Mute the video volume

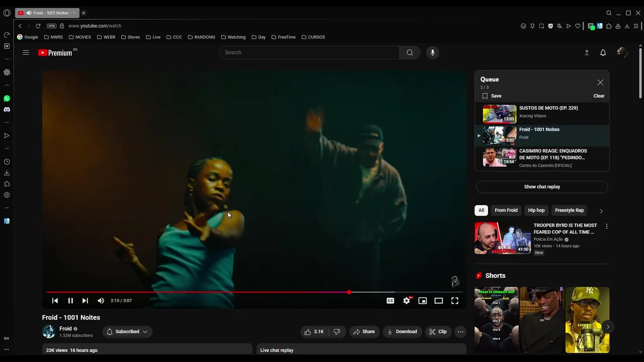click(x=101, y=301)
